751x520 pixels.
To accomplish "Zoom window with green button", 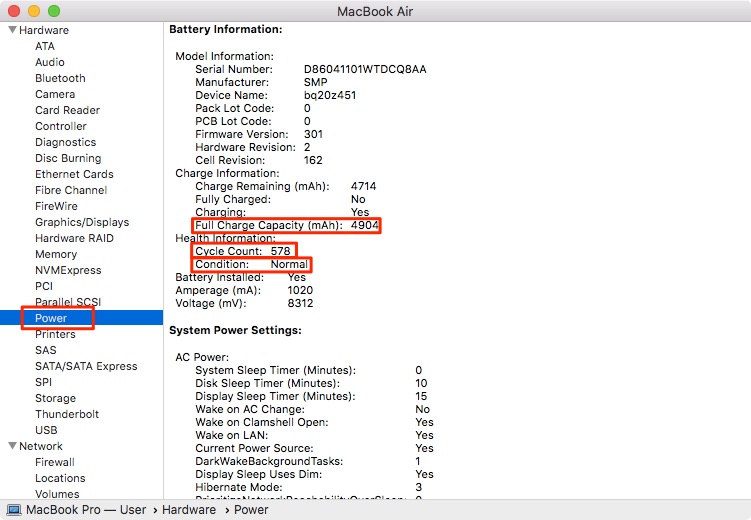I will tap(54, 11).
